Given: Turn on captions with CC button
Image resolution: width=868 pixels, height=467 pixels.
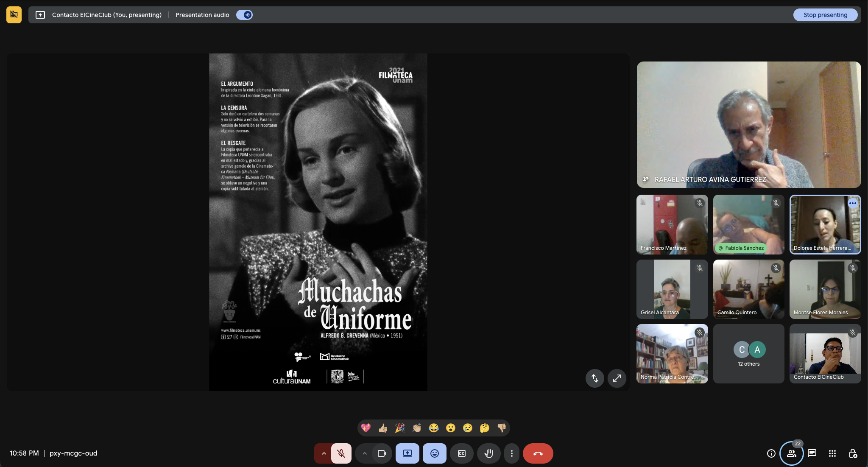Looking at the screenshot, I should point(462,453).
